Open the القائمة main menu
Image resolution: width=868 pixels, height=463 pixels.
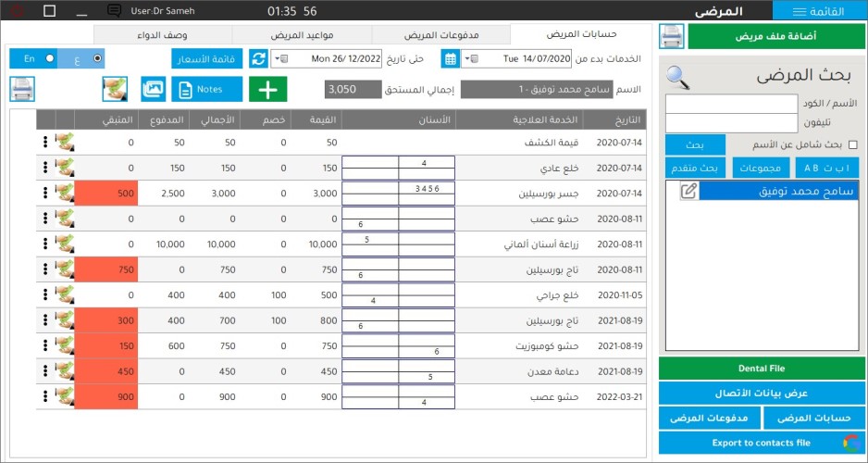click(x=819, y=11)
